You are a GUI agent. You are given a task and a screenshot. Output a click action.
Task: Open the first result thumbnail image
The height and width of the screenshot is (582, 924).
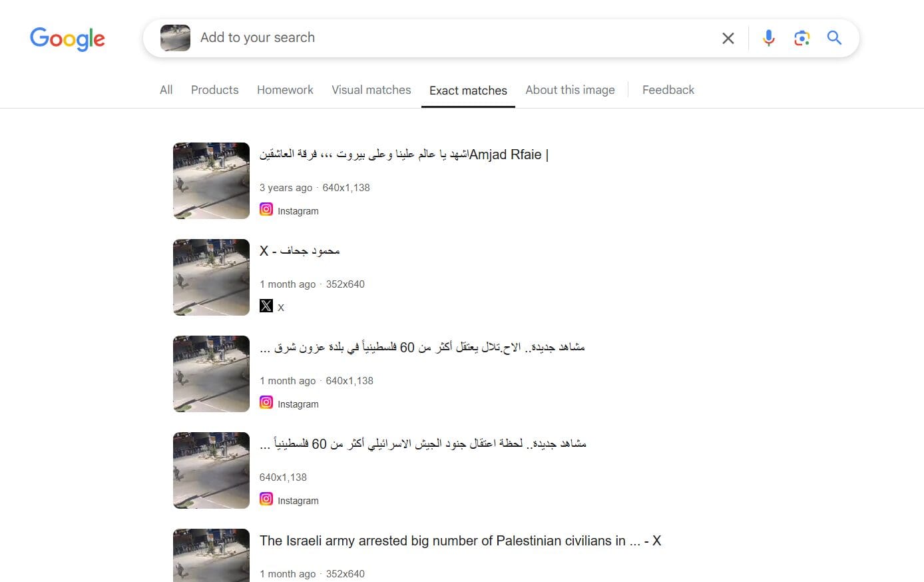tap(211, 180)
